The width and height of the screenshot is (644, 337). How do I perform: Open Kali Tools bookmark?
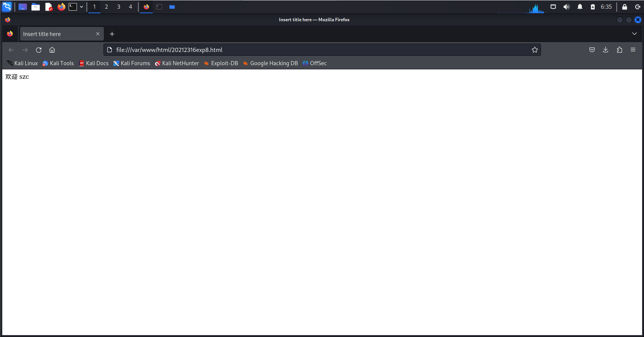click(58, 63)
